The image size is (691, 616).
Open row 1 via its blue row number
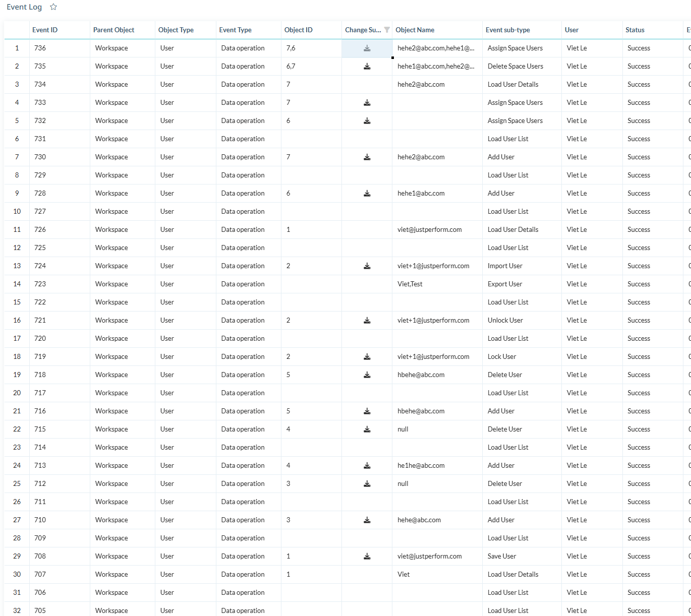point(17,48)
